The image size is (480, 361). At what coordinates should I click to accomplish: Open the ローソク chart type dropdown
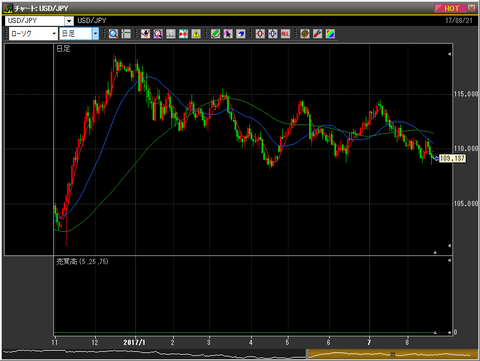click(54, 34)
